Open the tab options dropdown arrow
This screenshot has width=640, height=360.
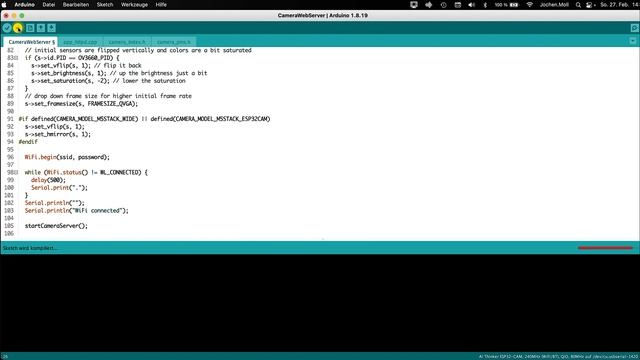pyautogui.click(x=633, y=41)
